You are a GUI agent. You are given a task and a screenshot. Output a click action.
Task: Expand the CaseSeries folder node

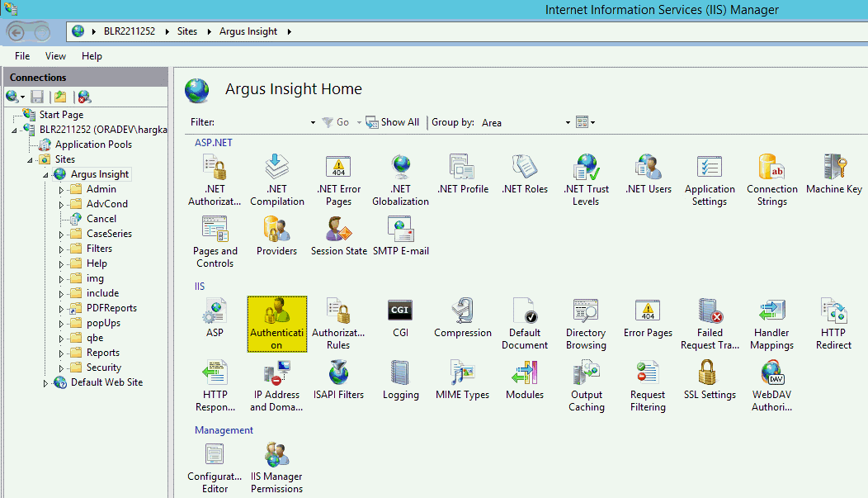[x=61, y=235]
